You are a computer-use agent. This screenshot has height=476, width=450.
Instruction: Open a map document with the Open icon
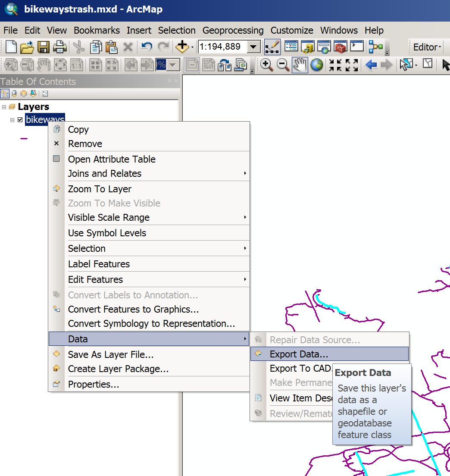(27, 47)
